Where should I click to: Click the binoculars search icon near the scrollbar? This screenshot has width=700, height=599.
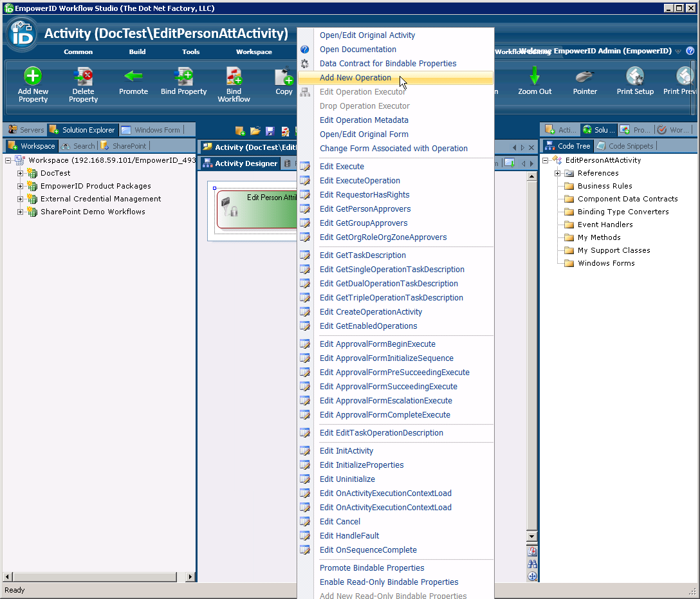click(x=531, y=564)
